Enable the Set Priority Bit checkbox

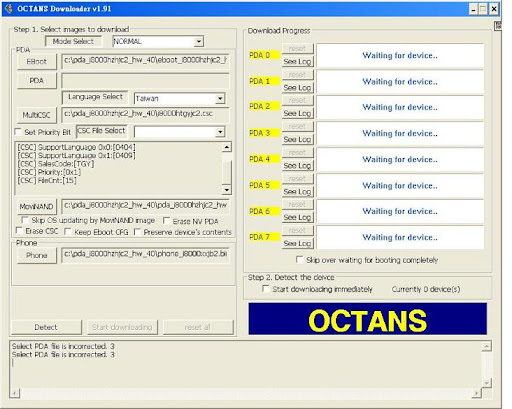19,132
